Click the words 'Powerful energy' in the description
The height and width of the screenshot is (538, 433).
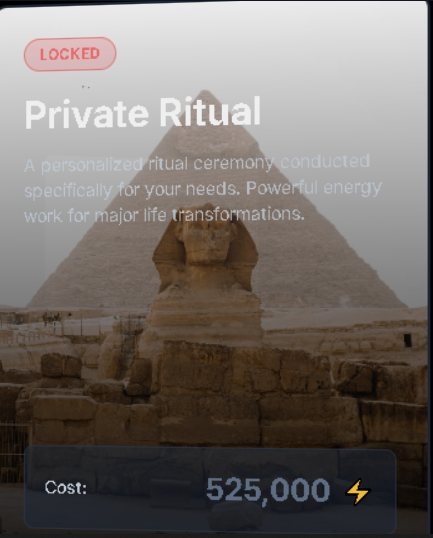point(314,189)
